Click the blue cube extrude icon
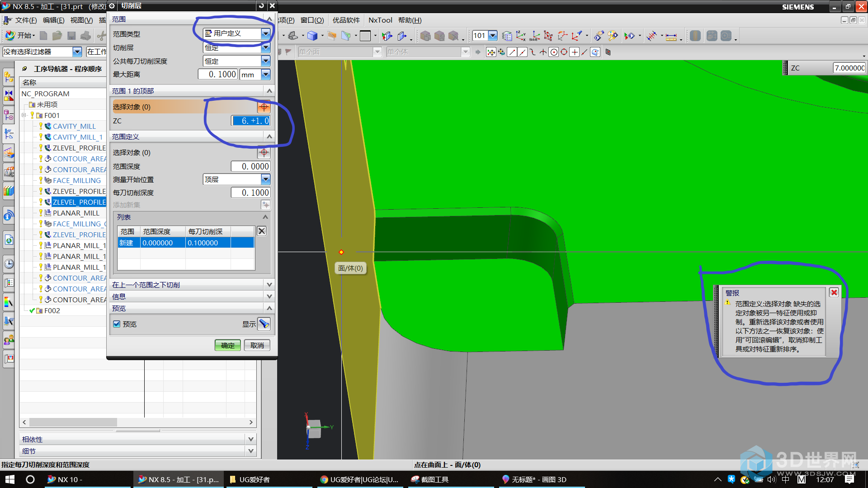This screenshot has height=488, width=868. coord(312,36)
